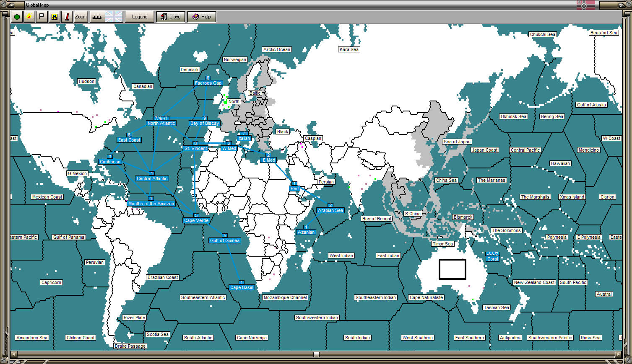Click the flag marker icon

(x=42, y=16)
